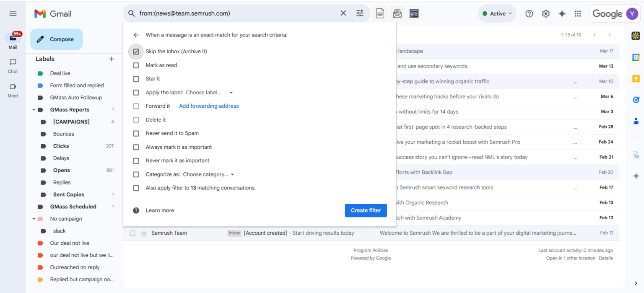Uncheck Skip the Inbox (Archive it)

pos(136,51)
